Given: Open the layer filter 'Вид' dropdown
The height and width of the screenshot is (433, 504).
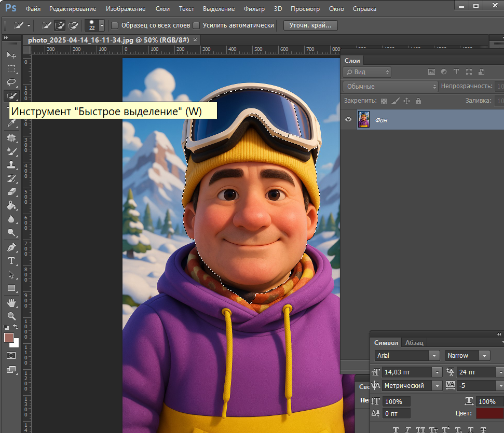Looking at the screenshot, I should 367,72.
